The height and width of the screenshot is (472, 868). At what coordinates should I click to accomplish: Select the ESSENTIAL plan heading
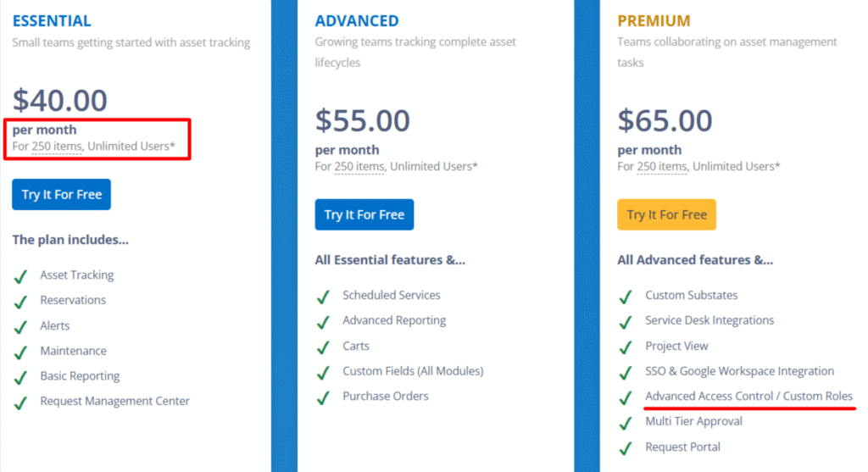coord(52,21)
